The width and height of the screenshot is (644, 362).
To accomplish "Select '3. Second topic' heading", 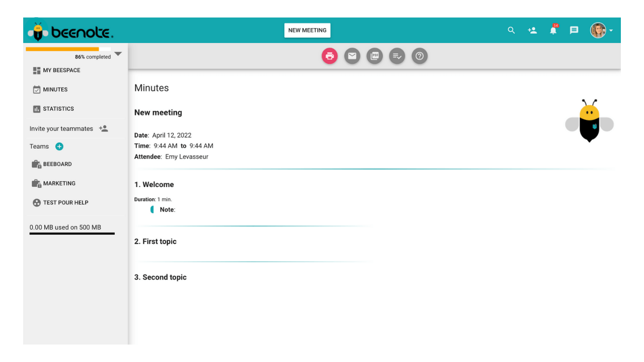I will pyautogui.click(x=160, y=277).
